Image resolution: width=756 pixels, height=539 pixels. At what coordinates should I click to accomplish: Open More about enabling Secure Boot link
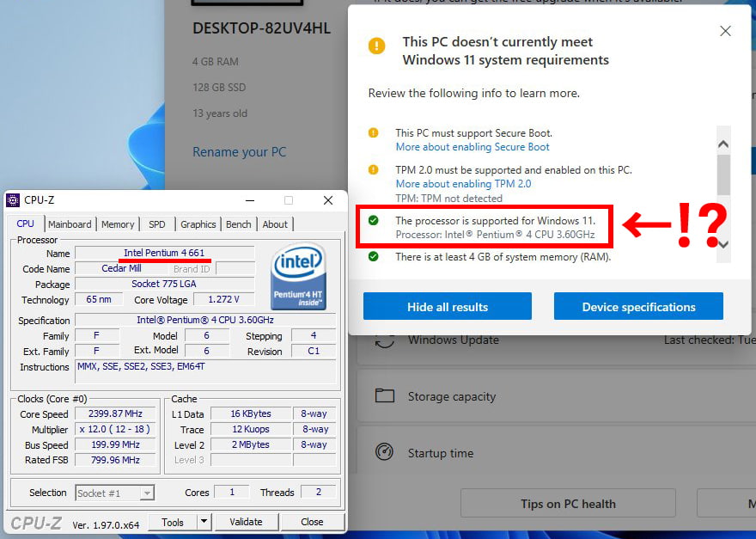472,147
